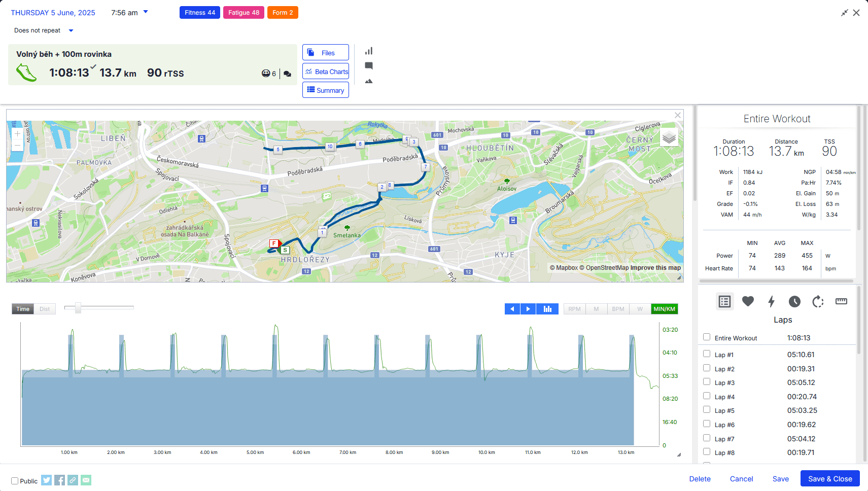
Task: Toggle the BPM chart series
Action: tap(618, 309)
